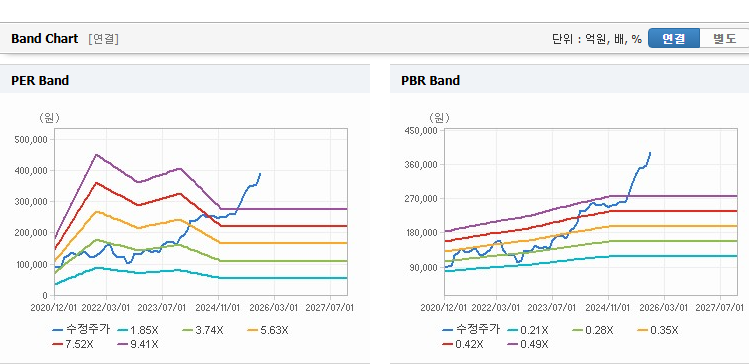Click 270,000 on the PBR chart axis
Image resolution: width=749 pixels, height=364 pixels.
point(422,199)
